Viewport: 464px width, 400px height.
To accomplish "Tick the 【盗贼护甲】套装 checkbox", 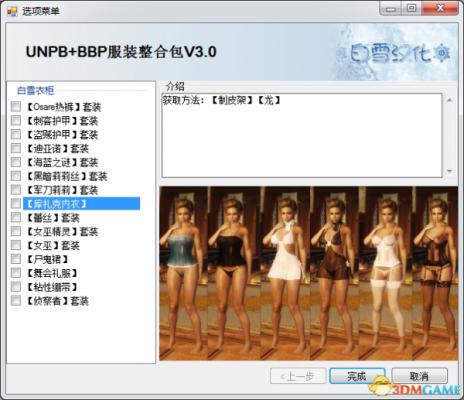I will [x=16, y=134].
